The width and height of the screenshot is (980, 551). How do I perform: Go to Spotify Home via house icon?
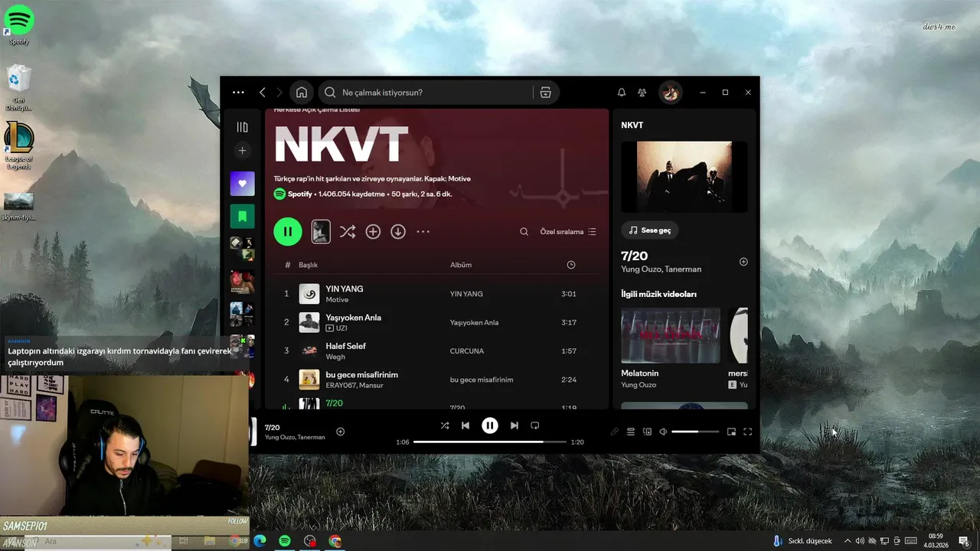(302, 93)
